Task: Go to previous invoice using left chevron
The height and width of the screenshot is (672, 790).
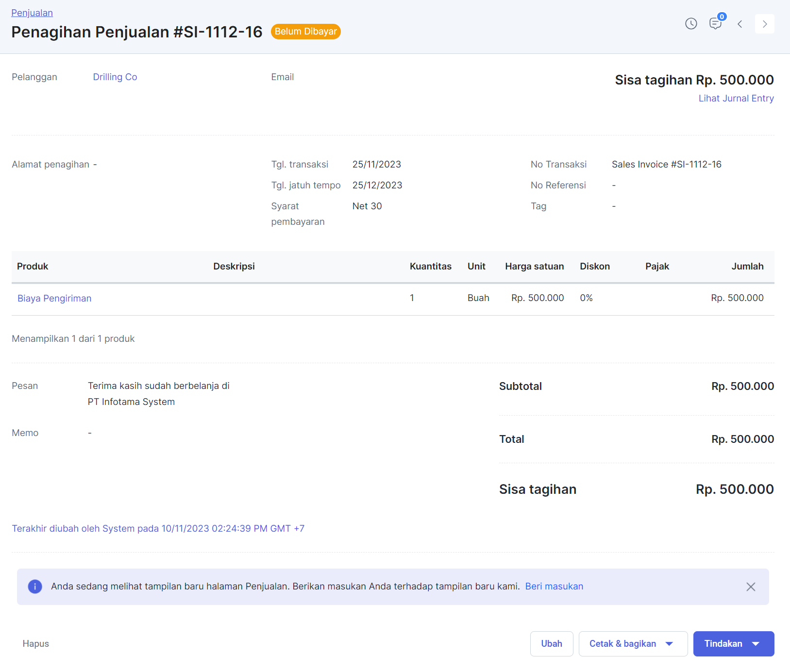Action: point(740,24)
